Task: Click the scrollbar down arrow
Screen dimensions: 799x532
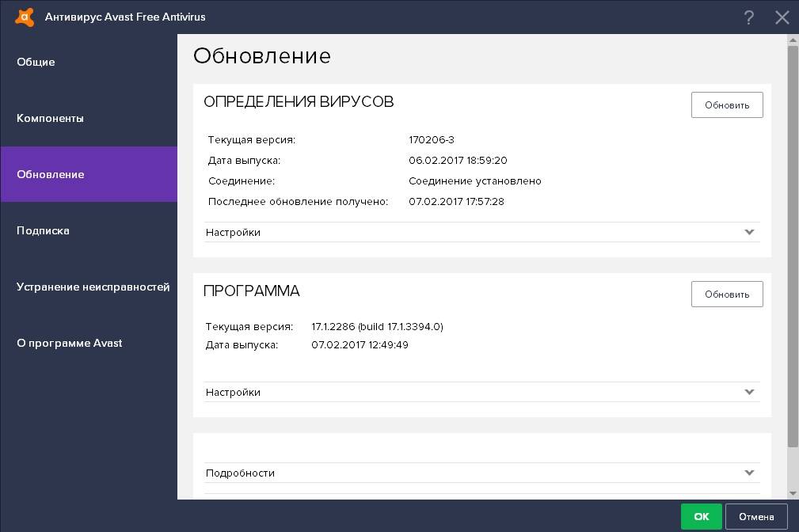Action: point(793,493)
